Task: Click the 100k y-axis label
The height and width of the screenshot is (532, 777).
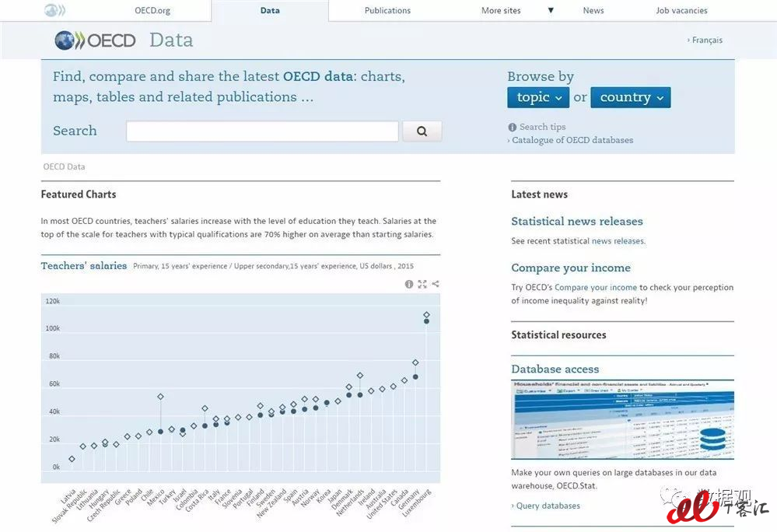Action: pyautogui.click(x=53, y=328)
